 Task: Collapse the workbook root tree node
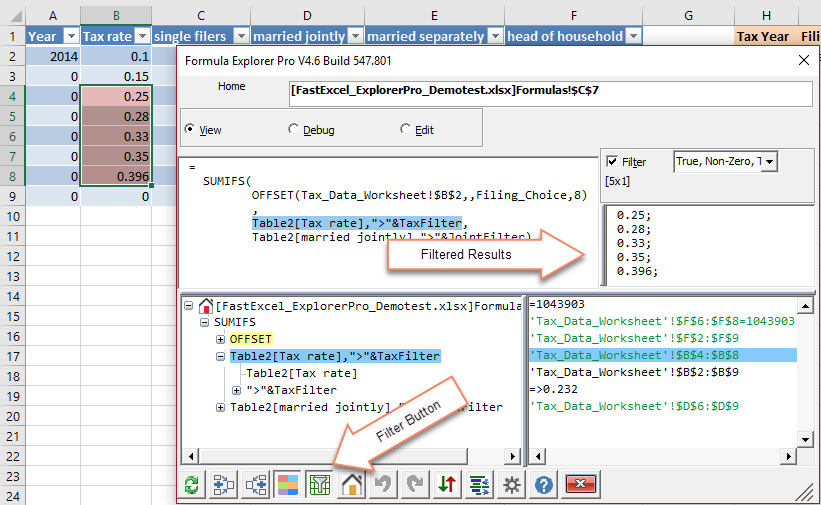pyautogui.click(x=189, y=305)
